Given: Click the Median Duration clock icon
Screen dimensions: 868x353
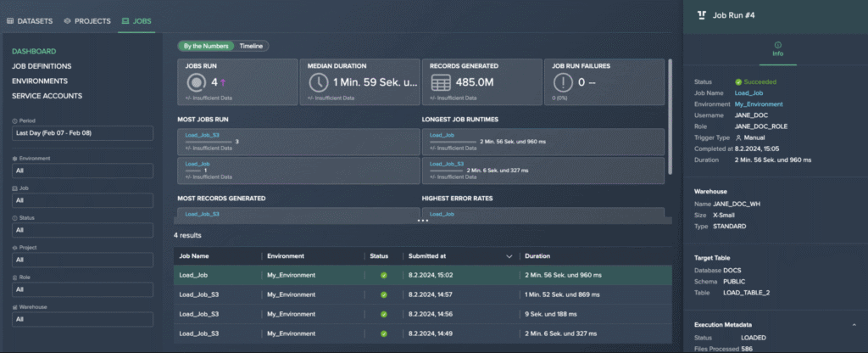Looking at the screenshot, I should click(x=318, y=82).
